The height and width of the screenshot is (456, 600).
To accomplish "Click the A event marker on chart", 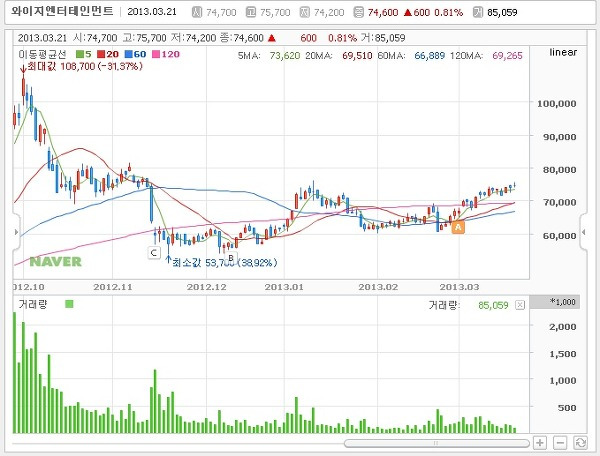I will (x=458, y=227).
